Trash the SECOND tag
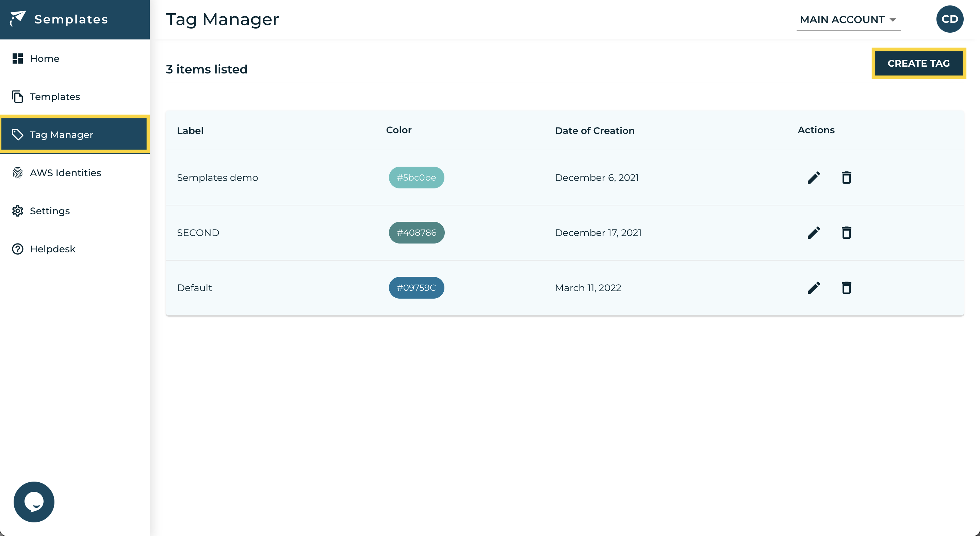This screenshot has width=980, height=536. click(x=846, y=233)
